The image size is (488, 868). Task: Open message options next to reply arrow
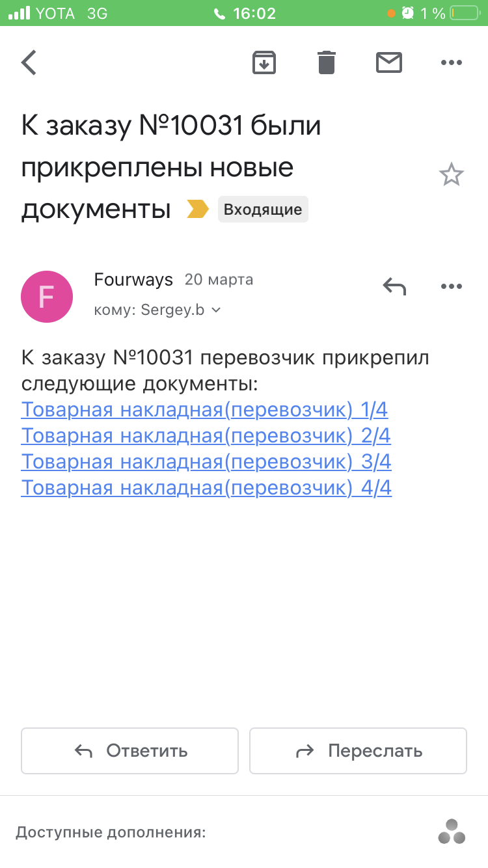(x=451, y=286)
